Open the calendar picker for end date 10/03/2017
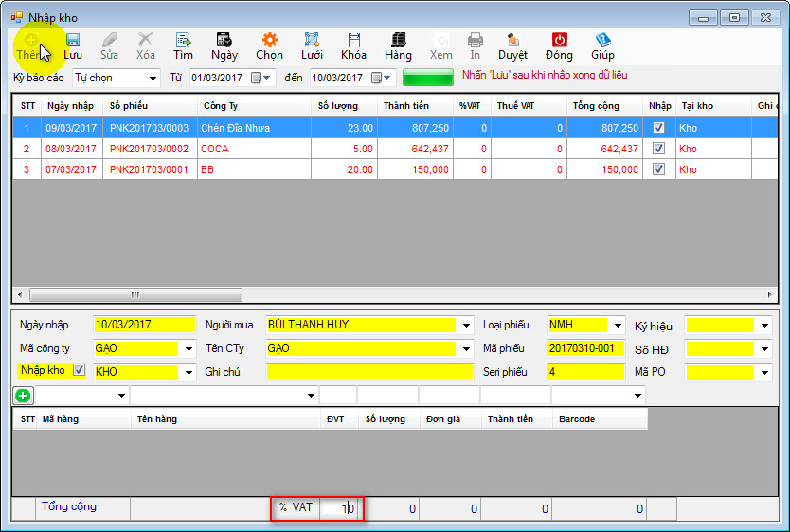Image resolution: width=790 pixels, height=532 pixels. pos(382,78)
